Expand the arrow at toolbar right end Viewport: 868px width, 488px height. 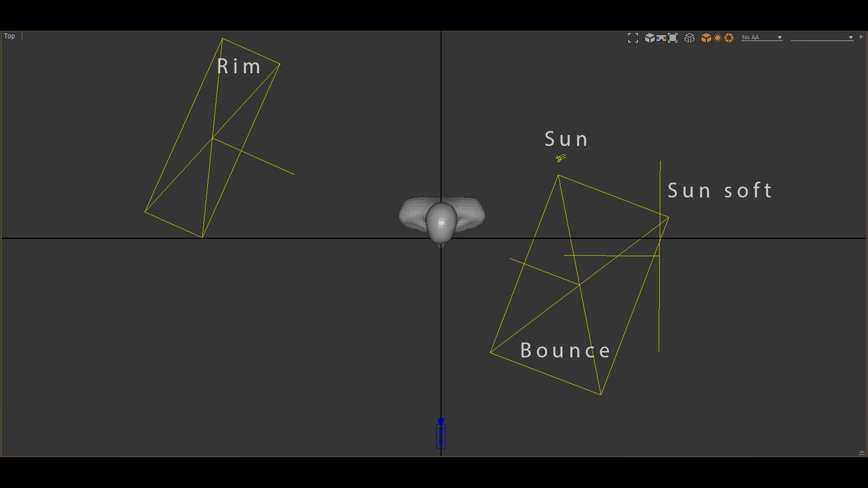pos(861,37)
